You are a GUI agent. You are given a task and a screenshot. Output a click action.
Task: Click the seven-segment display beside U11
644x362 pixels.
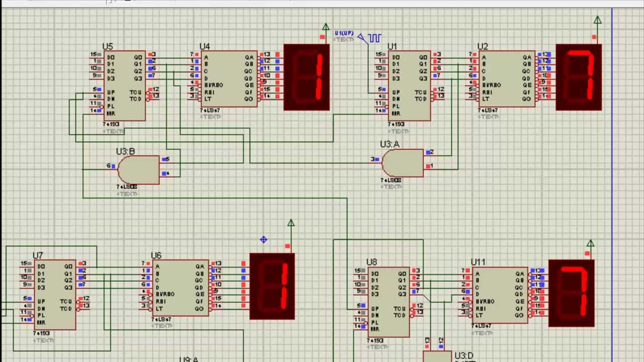[572, 294]
